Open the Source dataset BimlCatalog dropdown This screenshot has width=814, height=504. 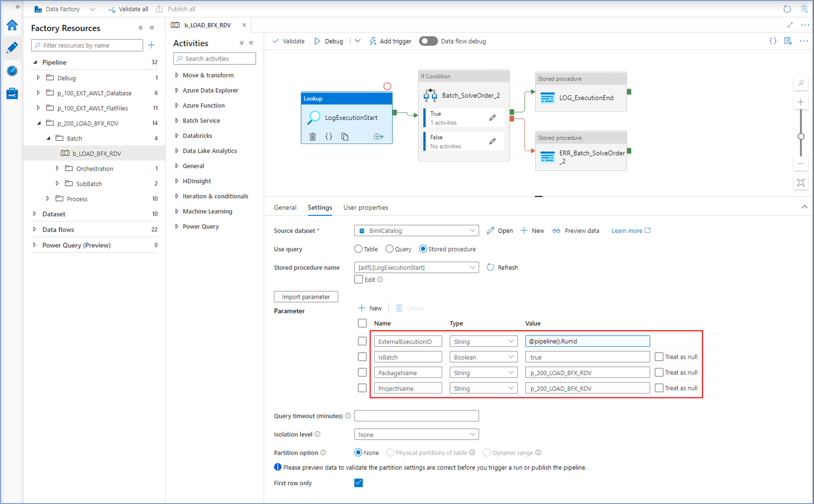click(x=416, y=230)
